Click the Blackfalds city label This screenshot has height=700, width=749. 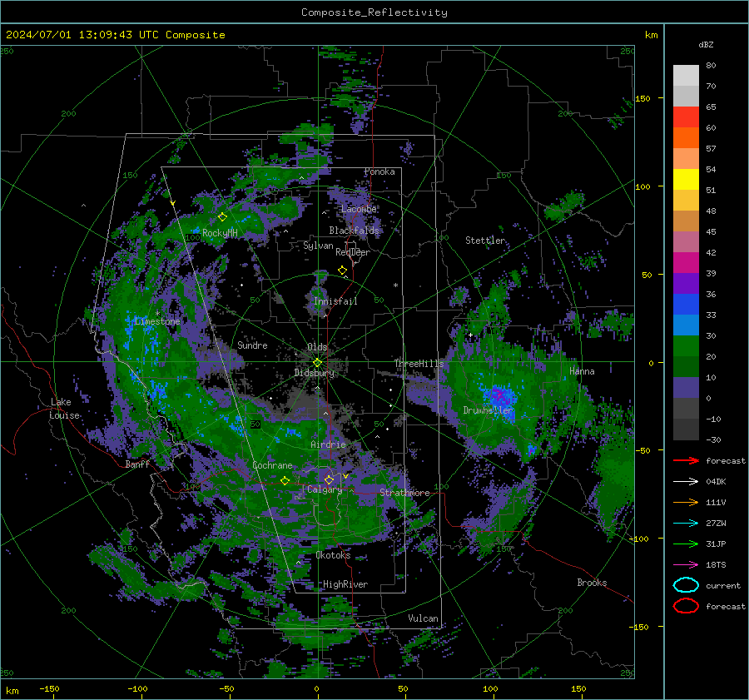tap(354, 231)
